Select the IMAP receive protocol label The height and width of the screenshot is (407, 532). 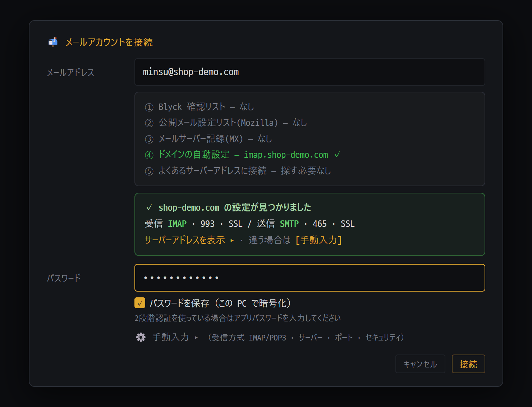pyautogui.click(x=177, y=224)
